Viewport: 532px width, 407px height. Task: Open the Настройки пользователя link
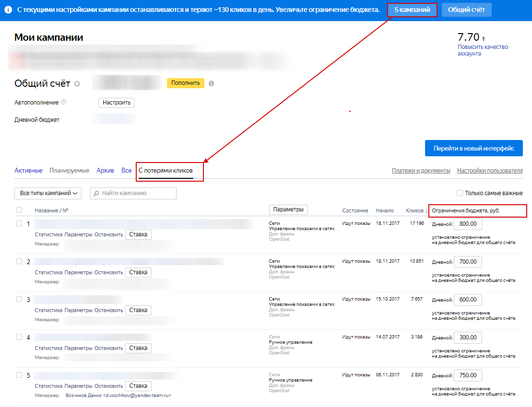(490, 171)
